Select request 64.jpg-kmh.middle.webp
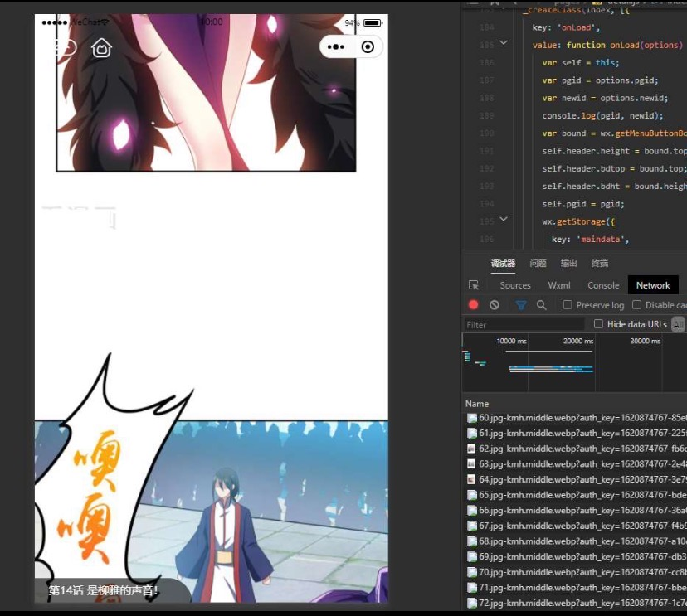Screen dimensions: 687x616 576,479
